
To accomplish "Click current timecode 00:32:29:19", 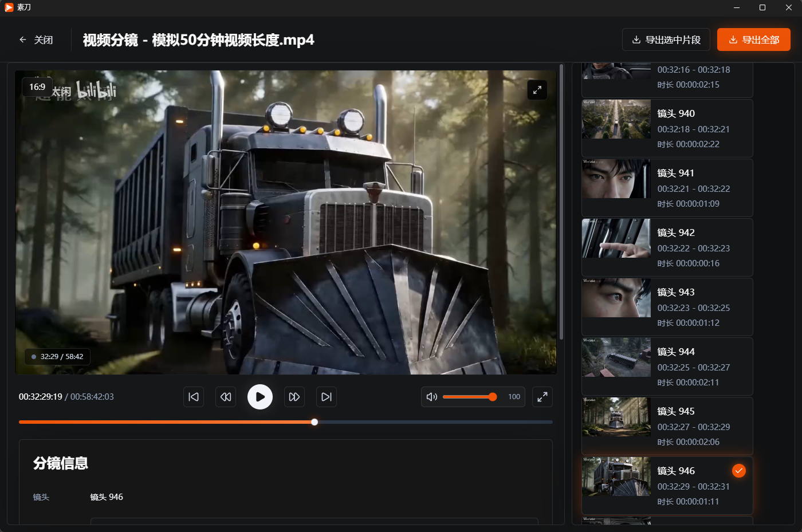I will click(40, 397).
